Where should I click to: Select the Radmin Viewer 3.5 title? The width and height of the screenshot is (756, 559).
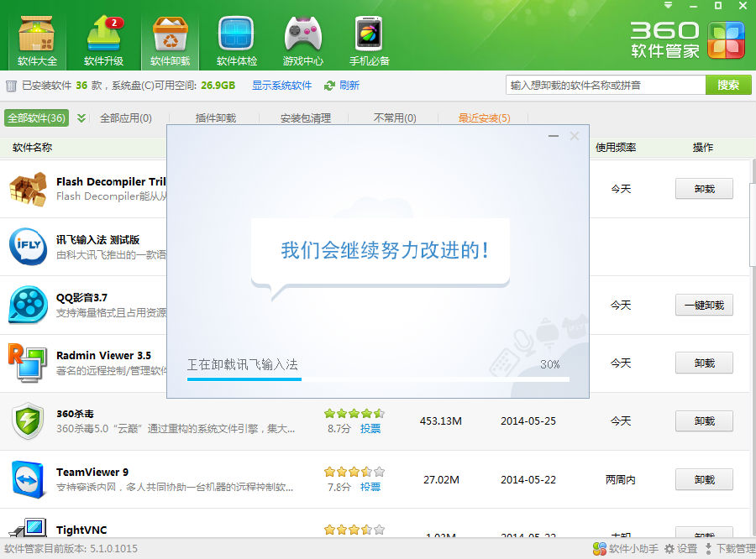103,356
